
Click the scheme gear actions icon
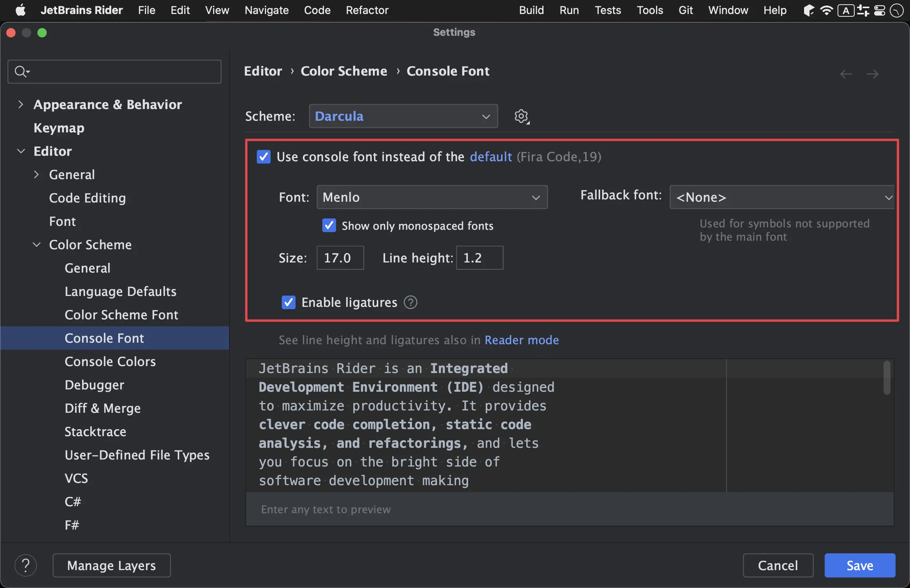point(522,116)
